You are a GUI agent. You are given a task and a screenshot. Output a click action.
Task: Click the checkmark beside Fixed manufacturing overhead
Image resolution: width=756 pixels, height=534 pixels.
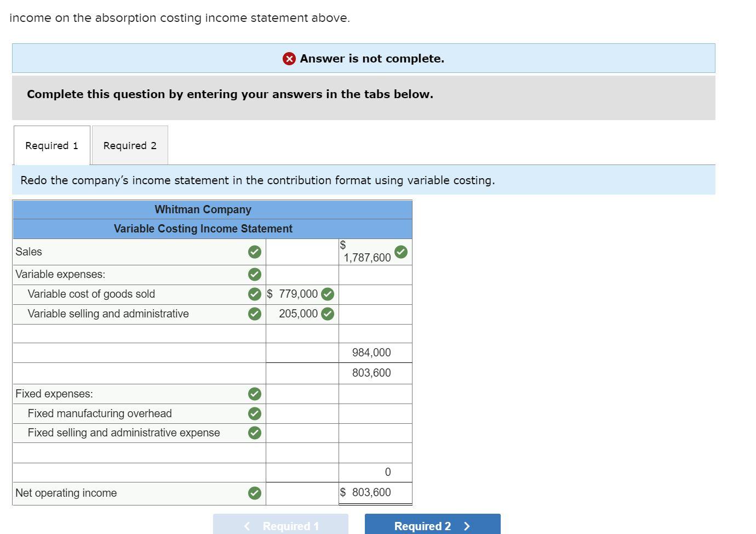tap(254, 413)
